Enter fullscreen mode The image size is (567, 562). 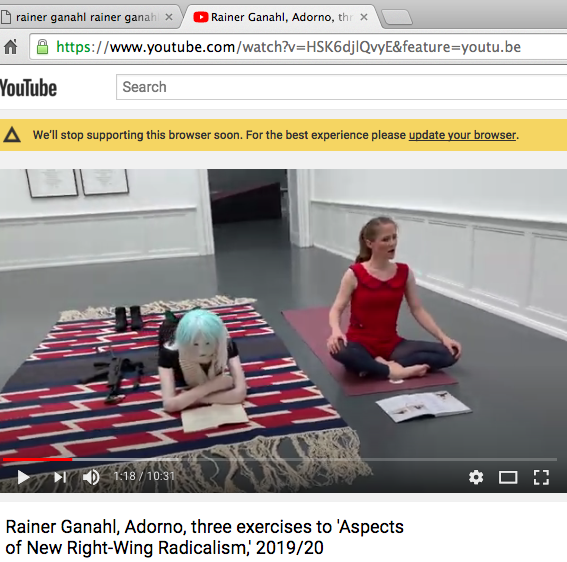[x=541, y=477]
